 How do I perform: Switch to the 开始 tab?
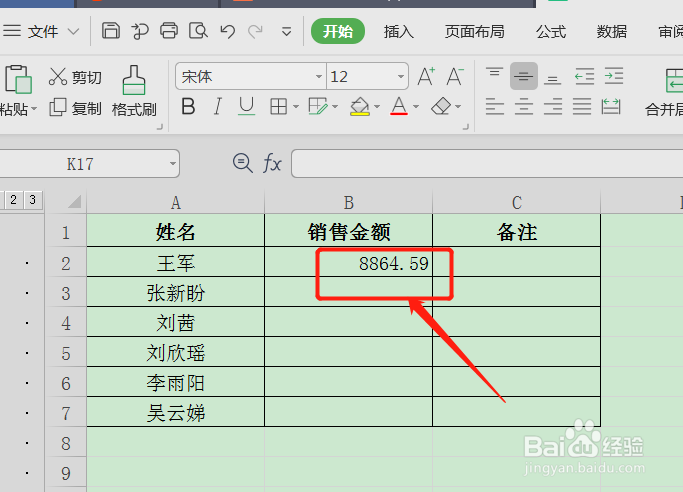338,31
